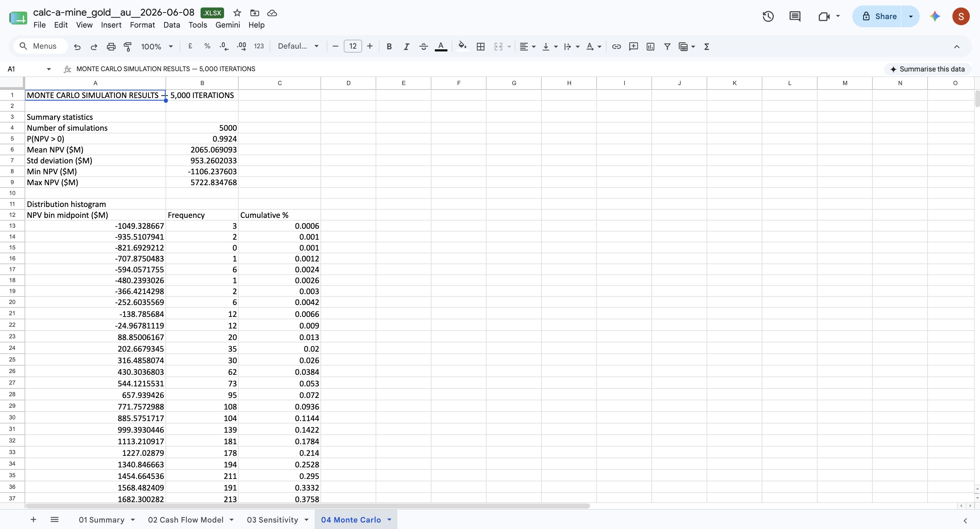Open the Format menu

pyautogui.click(x=142, y=25)
